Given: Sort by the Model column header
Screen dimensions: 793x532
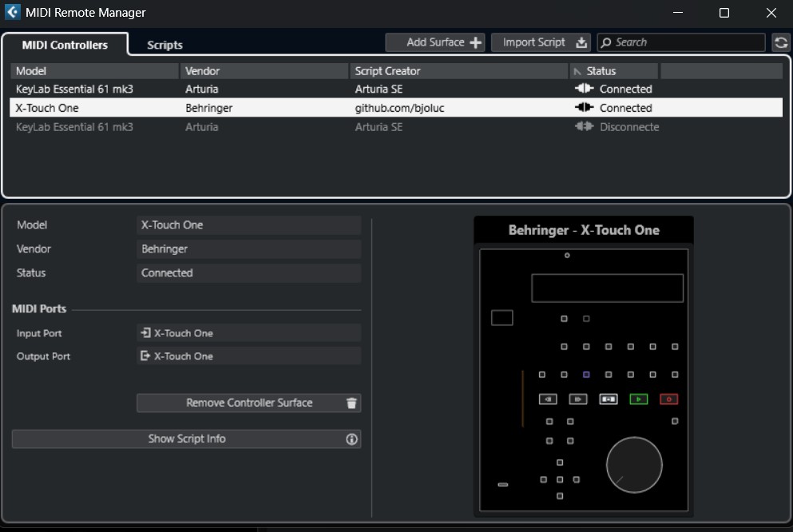Looking at the screenshot, I should pos(94,71).
